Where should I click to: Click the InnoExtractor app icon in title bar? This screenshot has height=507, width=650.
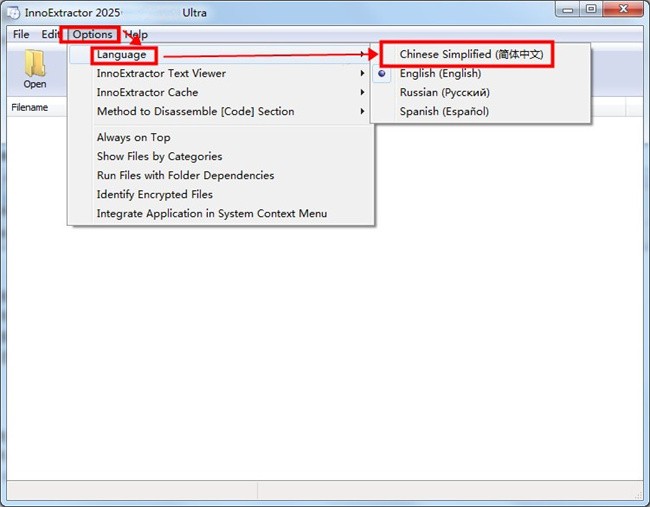coord(13,12)
